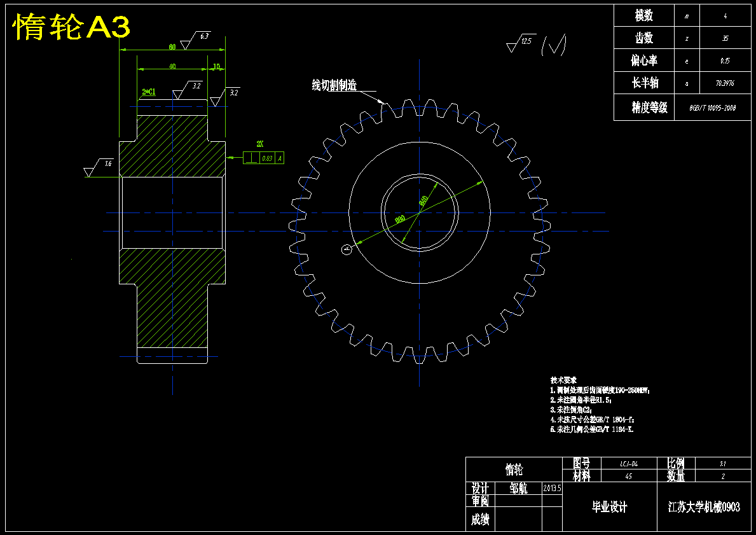Select requirement line 'GB/T 1804-f'

(x=592, y=419)
